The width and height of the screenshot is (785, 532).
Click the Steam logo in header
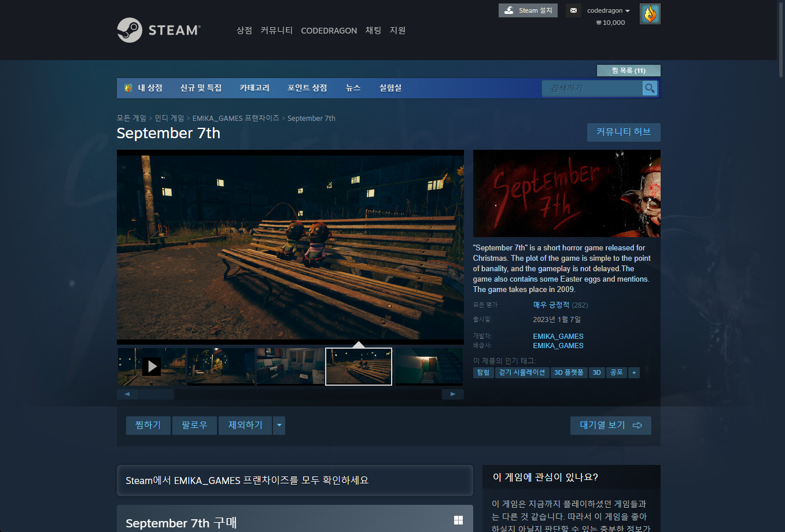pyautogui.click(x=159, y=30)
